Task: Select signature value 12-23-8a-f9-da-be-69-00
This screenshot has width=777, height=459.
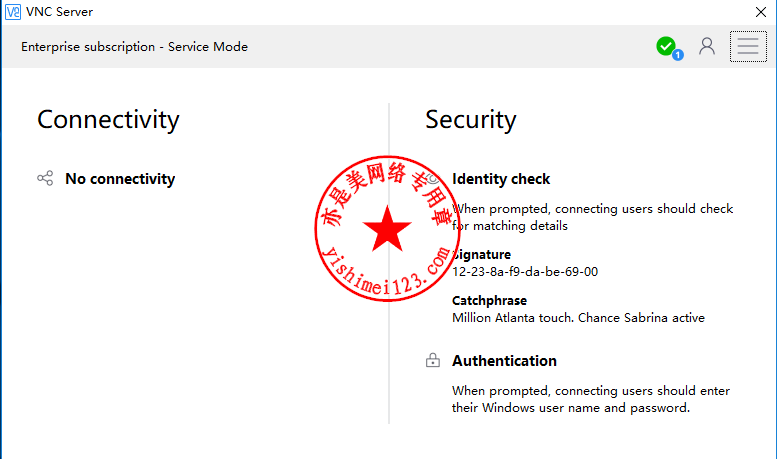Action: [525, 272]
